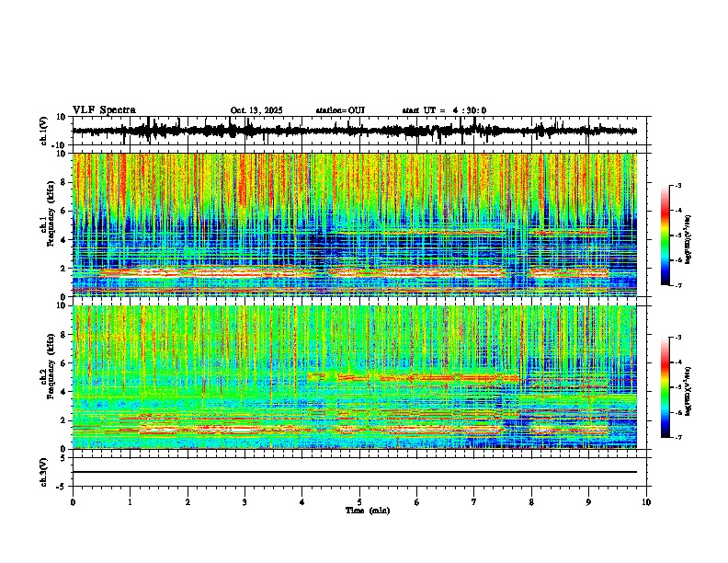Click the "Time (min)" axis label
Viewport: 728px width, 563px height.
click(x=368, y=511)
